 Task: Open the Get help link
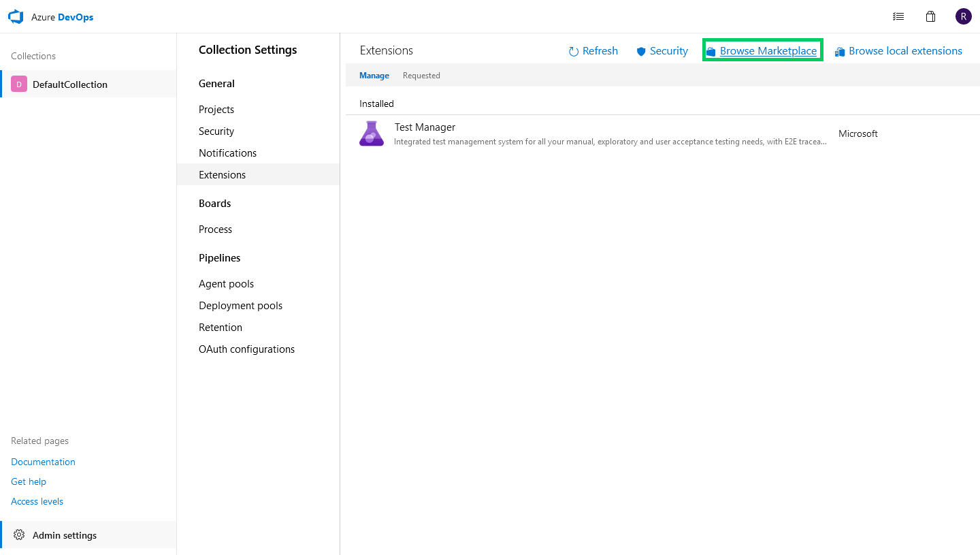coord(29,481)
